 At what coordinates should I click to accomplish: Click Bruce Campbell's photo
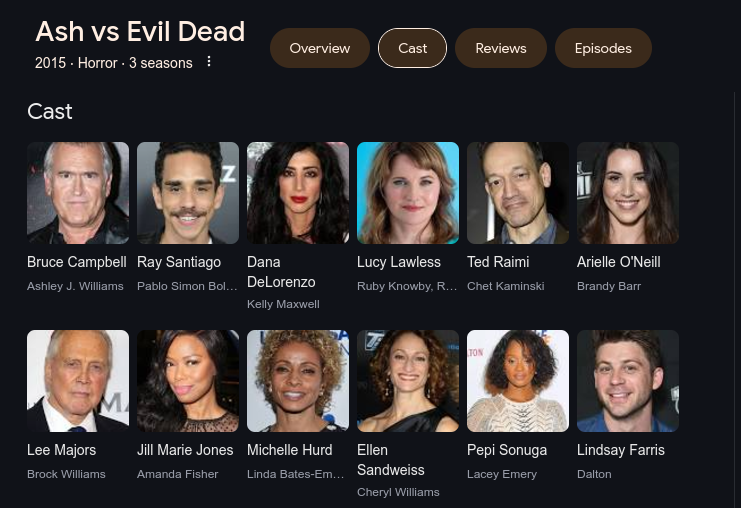tap(78, 193)
